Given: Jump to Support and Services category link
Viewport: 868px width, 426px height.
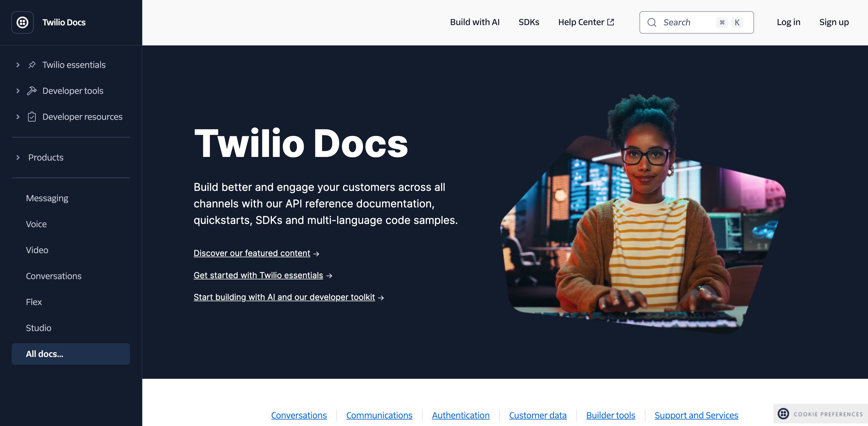Looking at the screenshot, I should (696, 415).
